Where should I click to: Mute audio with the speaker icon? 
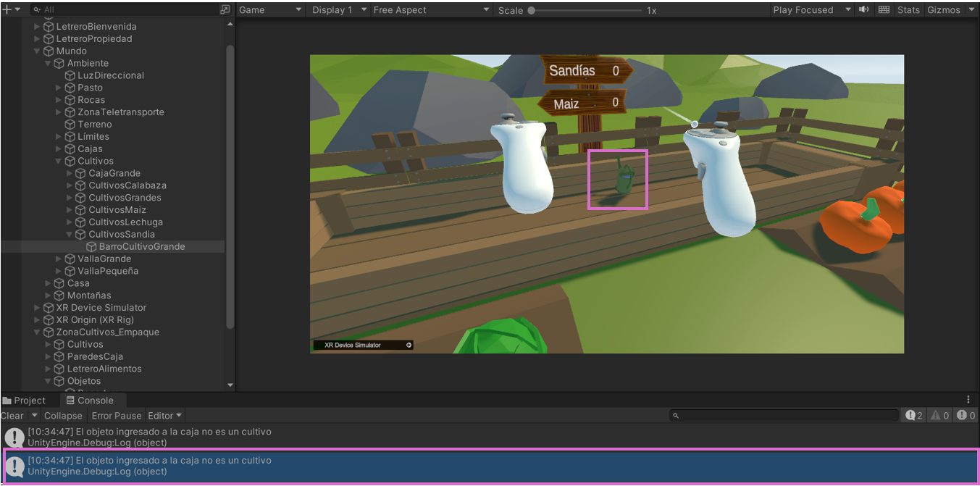click(x=863, y=10)
